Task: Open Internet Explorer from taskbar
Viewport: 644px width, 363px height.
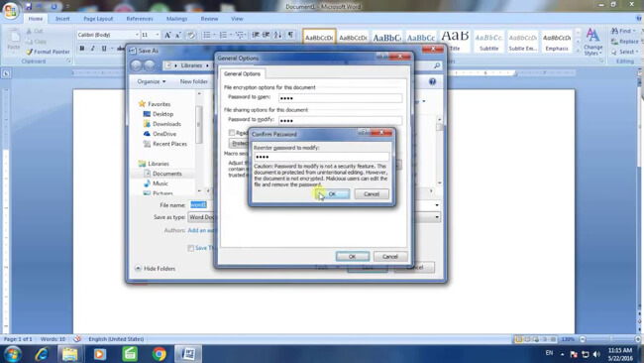Action: [43, 354]
